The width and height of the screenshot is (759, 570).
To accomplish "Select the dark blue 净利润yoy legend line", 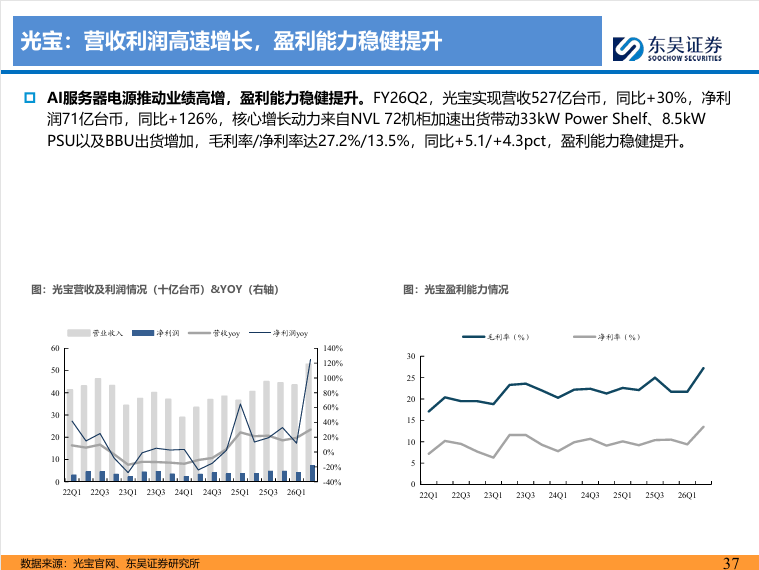I will pyautogui.click(x=260, y=333).
